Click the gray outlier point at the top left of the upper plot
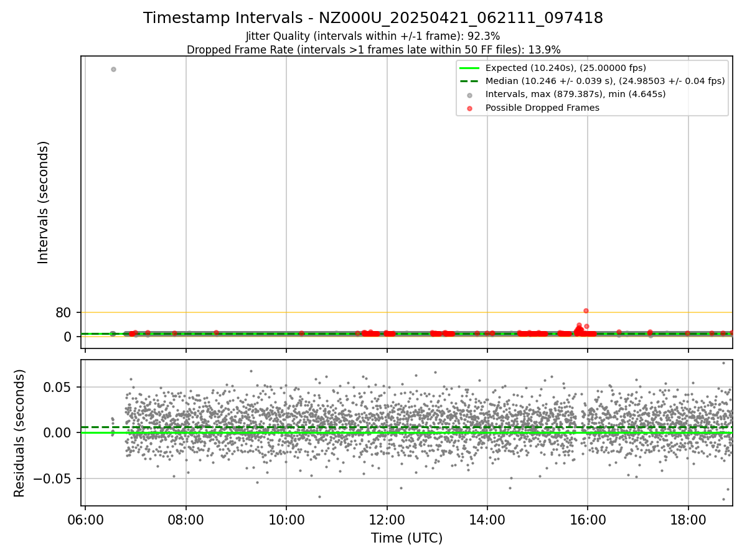This screenshot has height=560, width=747. tap(113, 69)
